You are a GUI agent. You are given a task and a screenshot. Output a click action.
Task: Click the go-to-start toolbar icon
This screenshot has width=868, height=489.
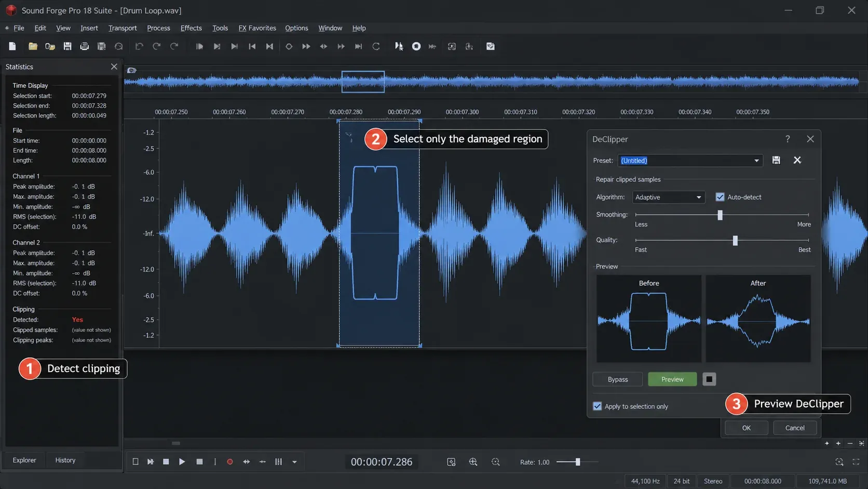(252, 46)
